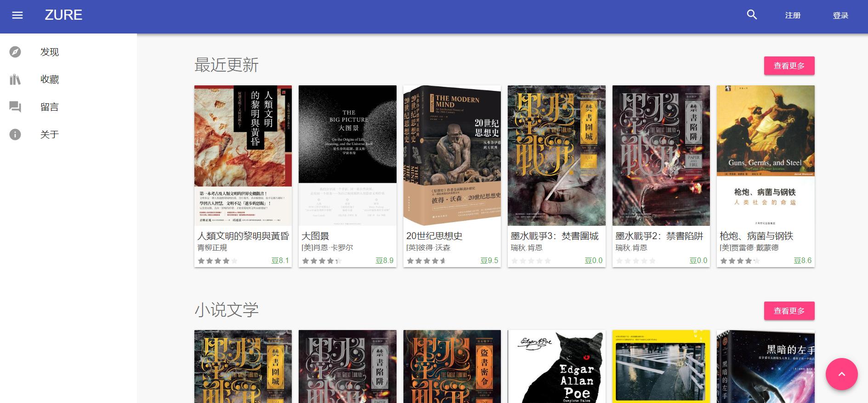The width and height of the screenshot is (868, 403).
Task: Open the 禁書陷阱 cover in 小说文学
Action: [x=347, y=366]
